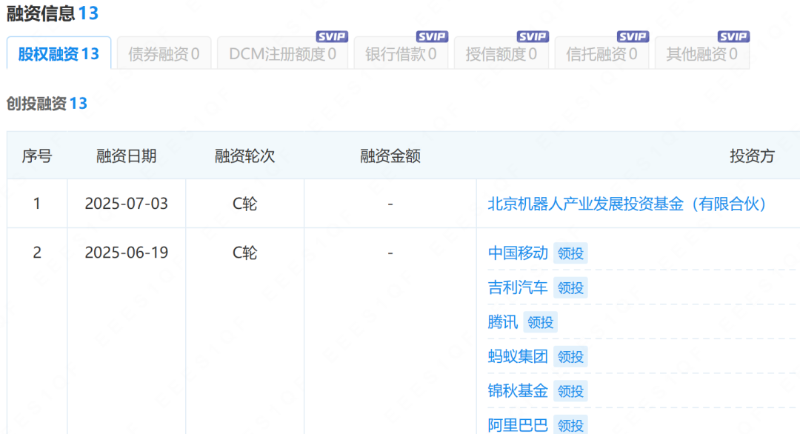Click the 领投 tag beside 蚂蚁集团
This screenshot has height=434, width=800.
[570, 356]
